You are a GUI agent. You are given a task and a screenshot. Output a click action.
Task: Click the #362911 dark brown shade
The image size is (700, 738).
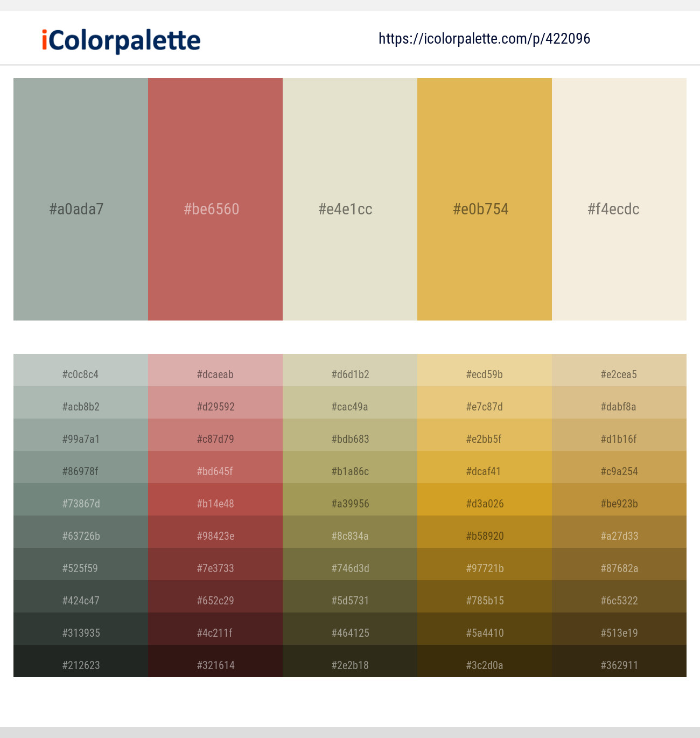pos(619,665)
